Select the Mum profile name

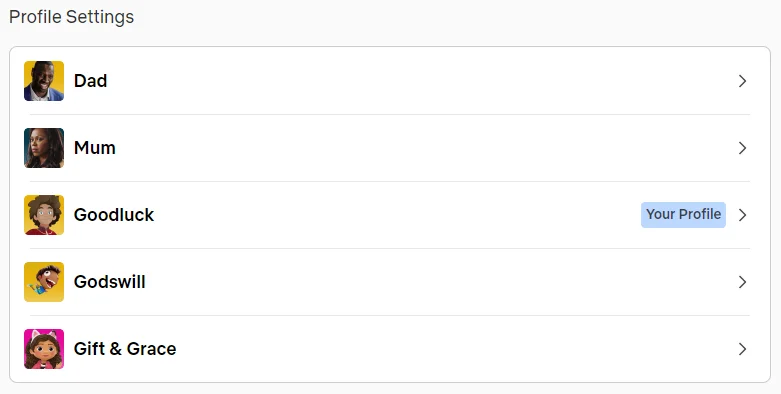[x=95, y=148]
